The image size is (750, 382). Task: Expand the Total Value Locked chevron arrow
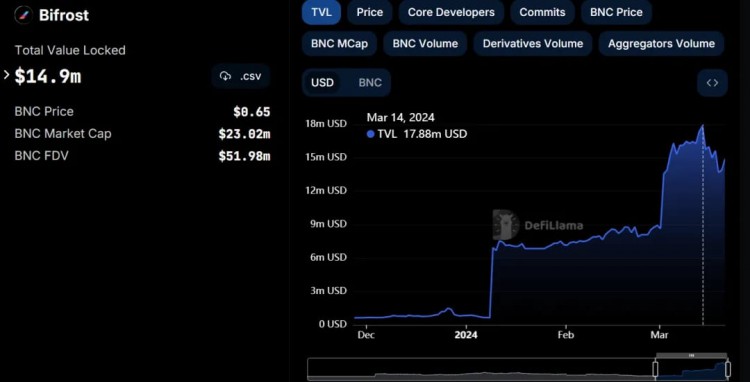(x=6, y=75)
